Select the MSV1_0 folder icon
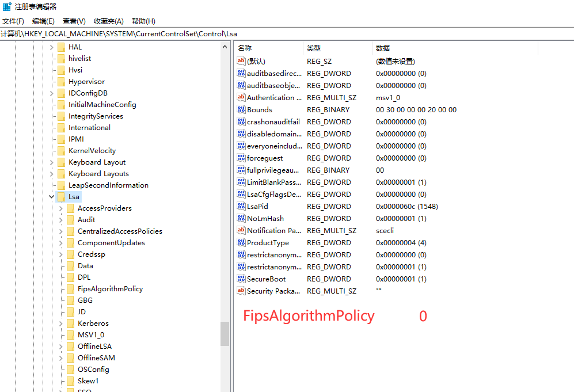 71,335
